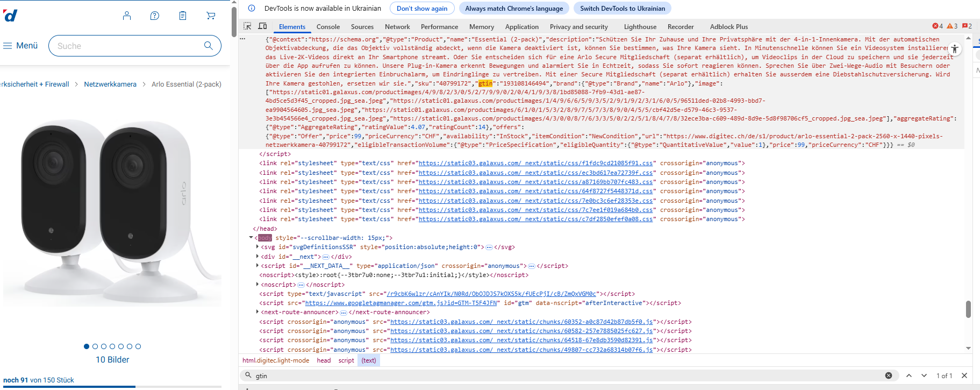Click the stock availability progress bar
The image size is (980, 390).
click(112, 386)
